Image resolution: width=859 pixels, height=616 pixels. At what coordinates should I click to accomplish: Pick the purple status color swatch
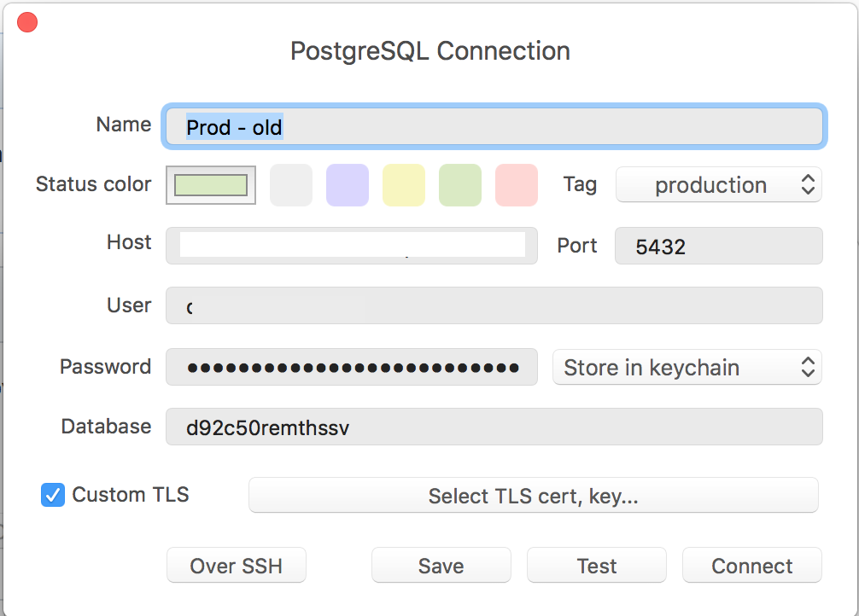coord(348,185)
